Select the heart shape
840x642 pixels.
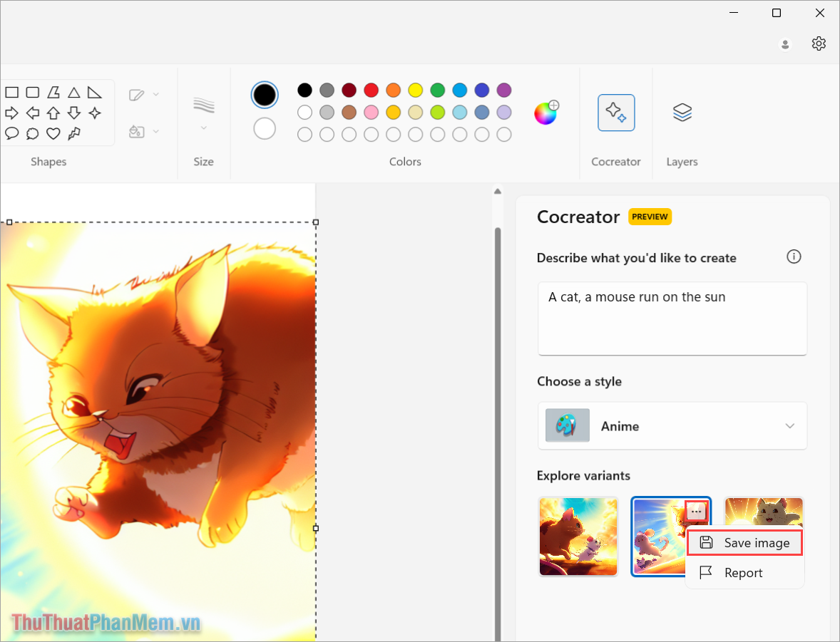[x=53, y=133]
